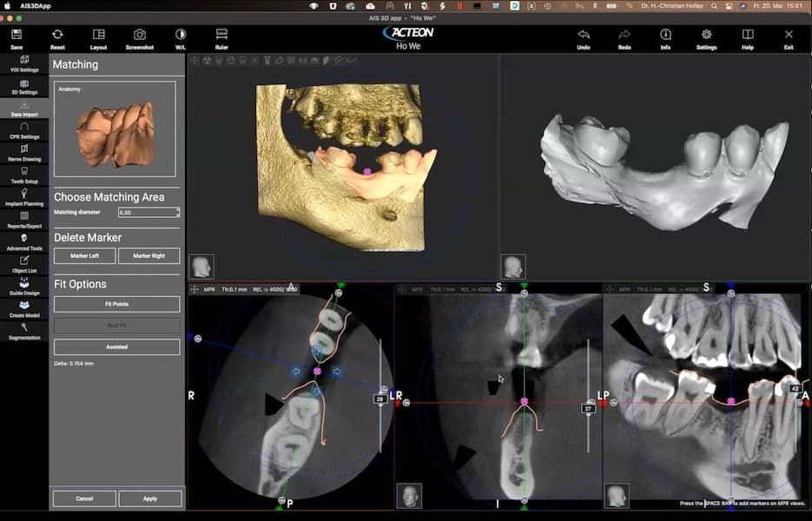The height and width of the screenshot is (521, 812).
Task: Increment the Matching diameter stepper arrows
Action: 178,210
